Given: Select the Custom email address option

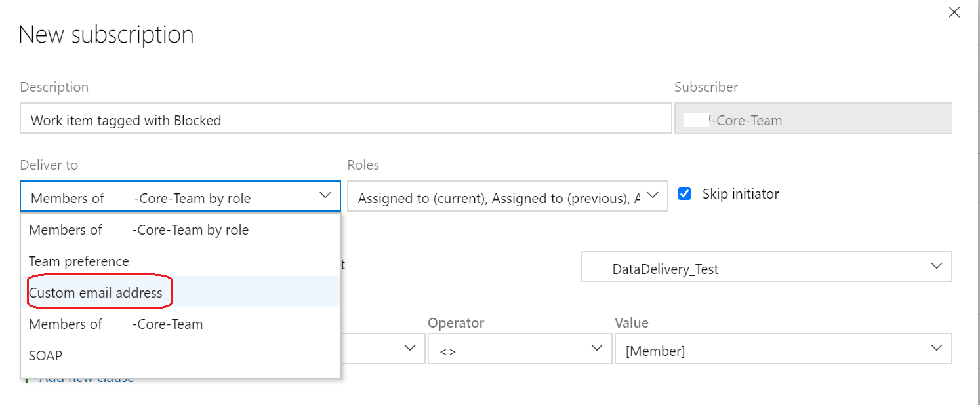Looking at the screenshot, I should tap(96, 293).
